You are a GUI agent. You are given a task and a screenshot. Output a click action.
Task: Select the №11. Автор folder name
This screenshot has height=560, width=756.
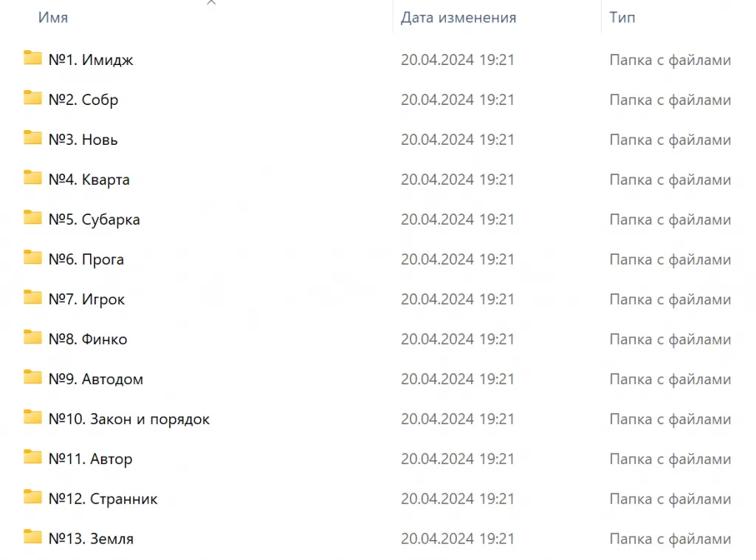click(90, 459)
